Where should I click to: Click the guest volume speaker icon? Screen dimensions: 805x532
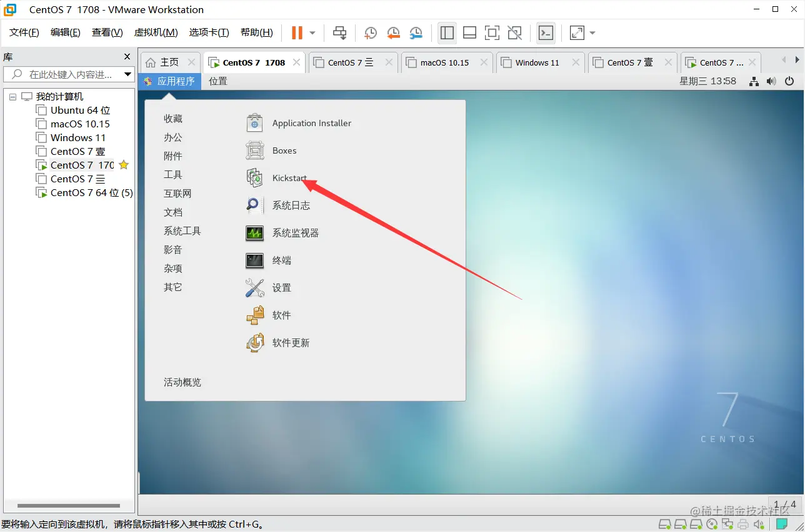772,81
